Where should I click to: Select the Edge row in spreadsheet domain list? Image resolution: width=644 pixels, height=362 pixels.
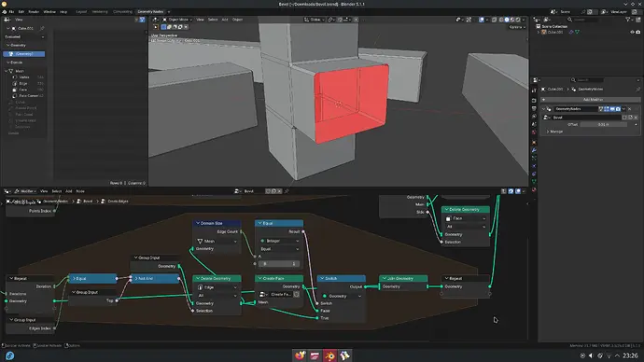[x=27, y=83]
